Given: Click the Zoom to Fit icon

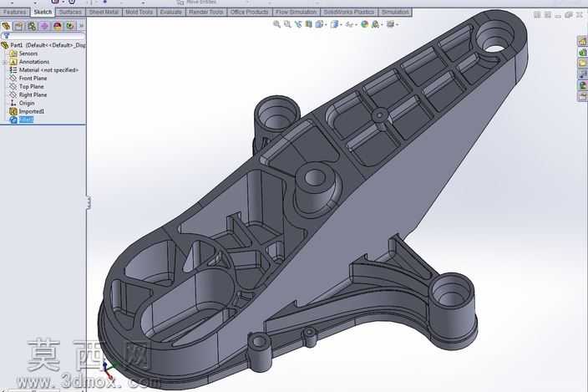Looking at the screenshot, I should (276, 24).
